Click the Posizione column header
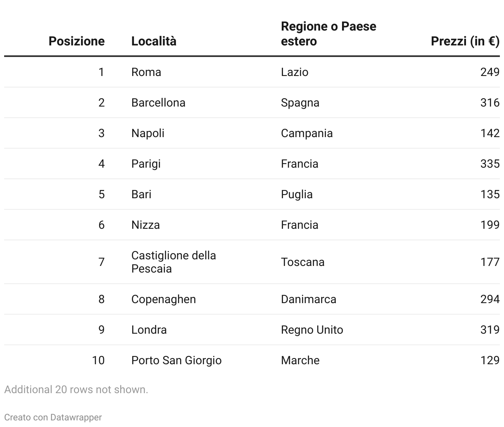The width and height of the screenshot is (504, 427). pos(76,41)
